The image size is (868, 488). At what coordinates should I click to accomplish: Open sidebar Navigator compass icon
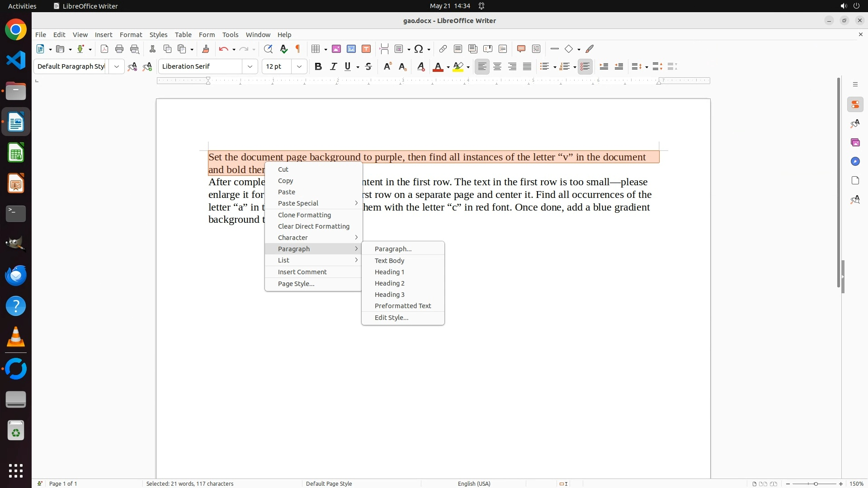855,161
